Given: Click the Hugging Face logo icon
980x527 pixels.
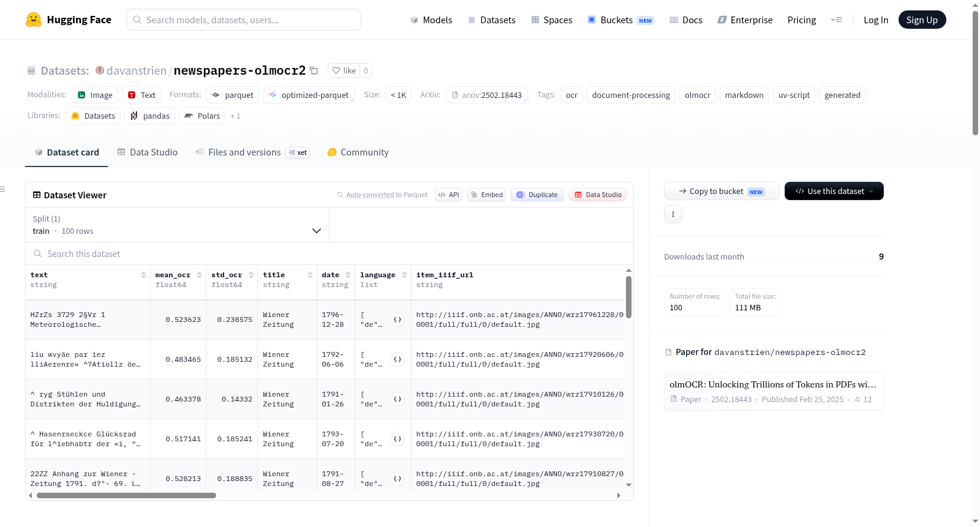Looking at the screenshot, I should pos(34,20).
